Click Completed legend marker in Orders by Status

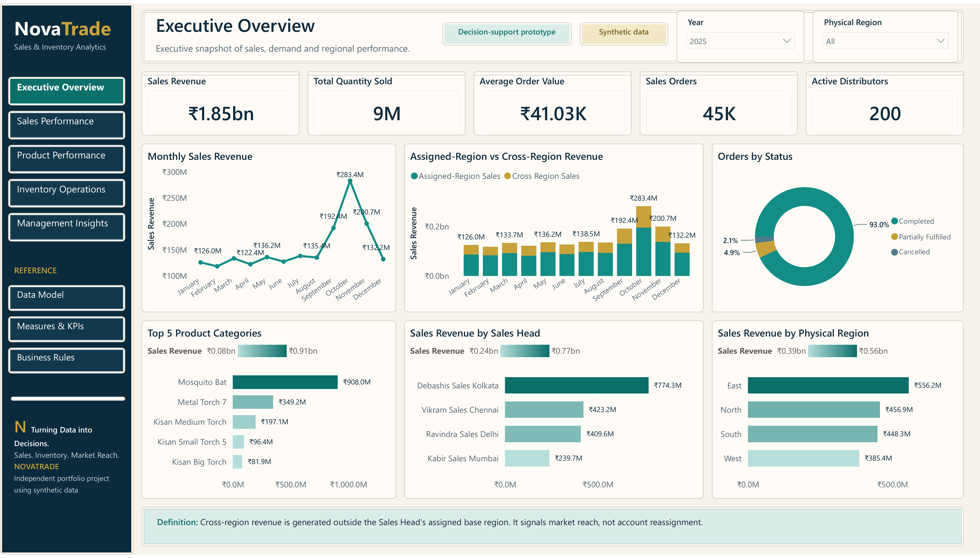click(894, 221)
